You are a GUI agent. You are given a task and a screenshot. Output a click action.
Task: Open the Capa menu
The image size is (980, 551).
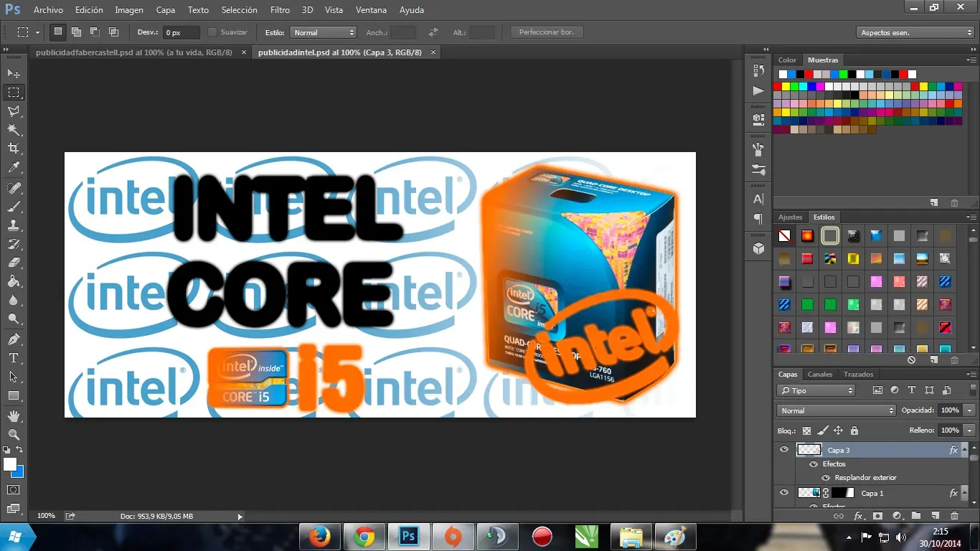click(166, 10)
